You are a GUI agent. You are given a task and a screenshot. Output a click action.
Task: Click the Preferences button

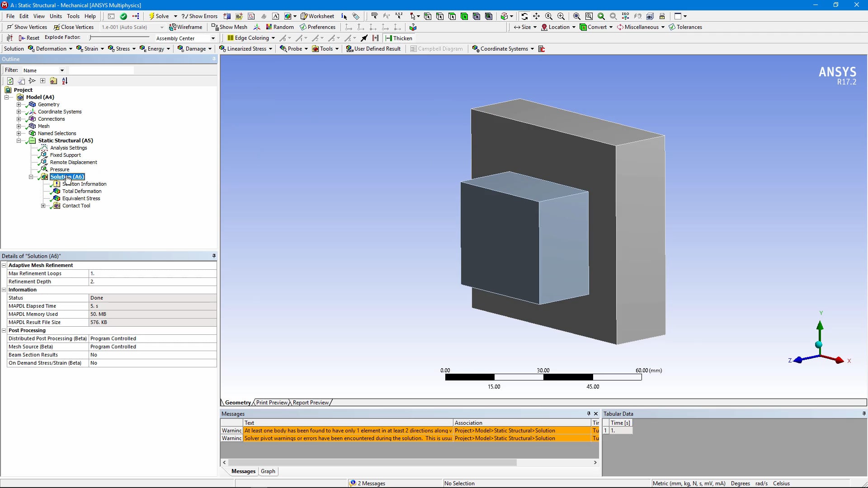point(317,27)
